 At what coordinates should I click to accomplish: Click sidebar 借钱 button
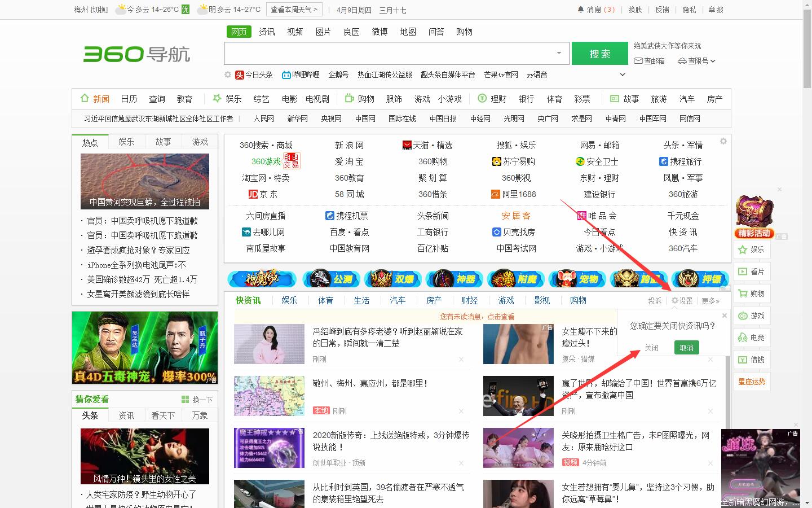pos(752,360)
